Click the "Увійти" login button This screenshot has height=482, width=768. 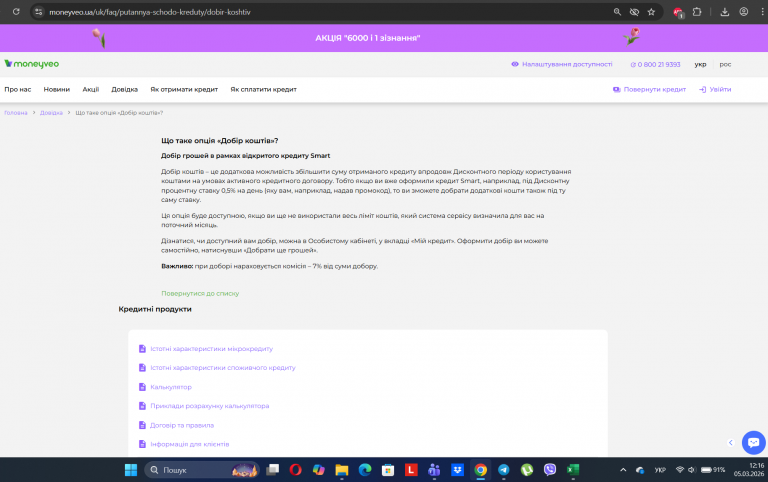point(715,89)
